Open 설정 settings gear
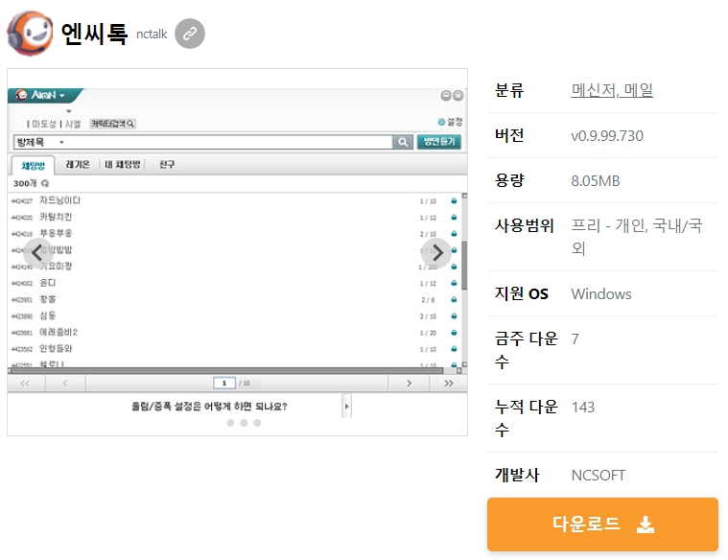 (450, 122)
